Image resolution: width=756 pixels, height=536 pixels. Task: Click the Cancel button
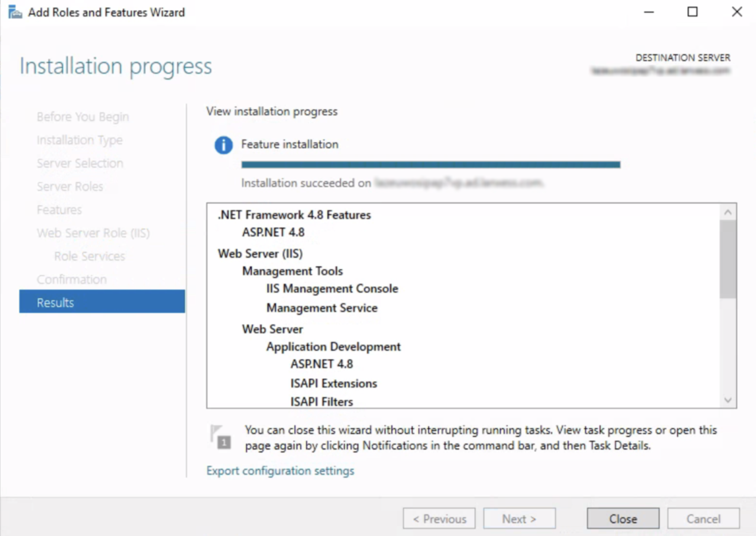pyautogui.click(x=703, y=519)
